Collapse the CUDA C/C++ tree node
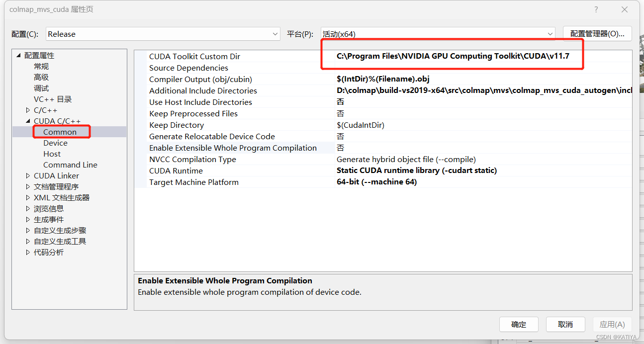Image resolution: width=644 pixels, height=344 pixels. 28,121
